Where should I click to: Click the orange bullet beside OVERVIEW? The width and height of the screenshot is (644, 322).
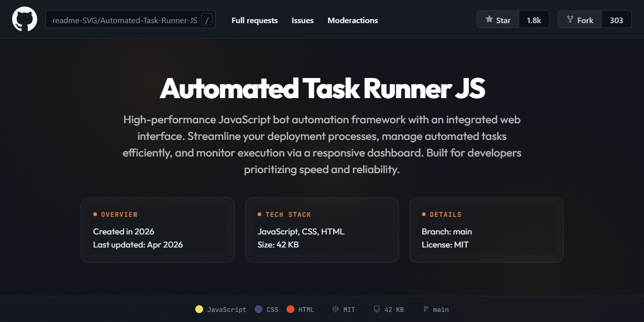pyautogui.click(x=95, y=214)
